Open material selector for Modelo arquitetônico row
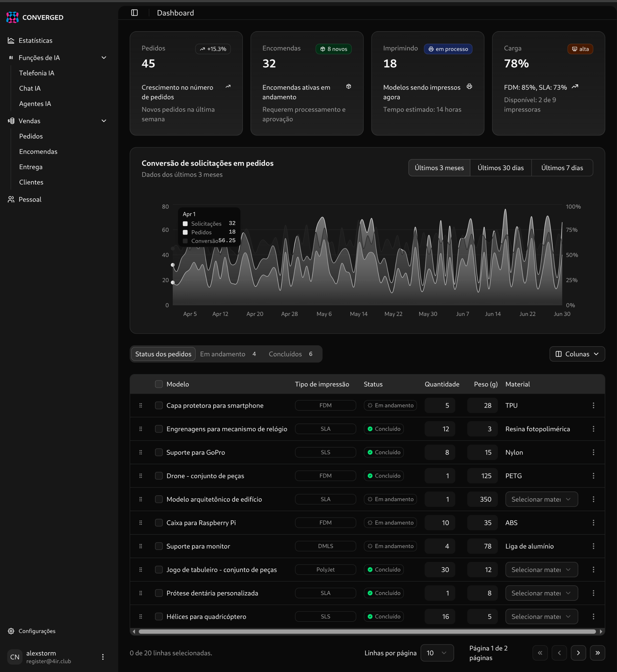 pos(541,499)
